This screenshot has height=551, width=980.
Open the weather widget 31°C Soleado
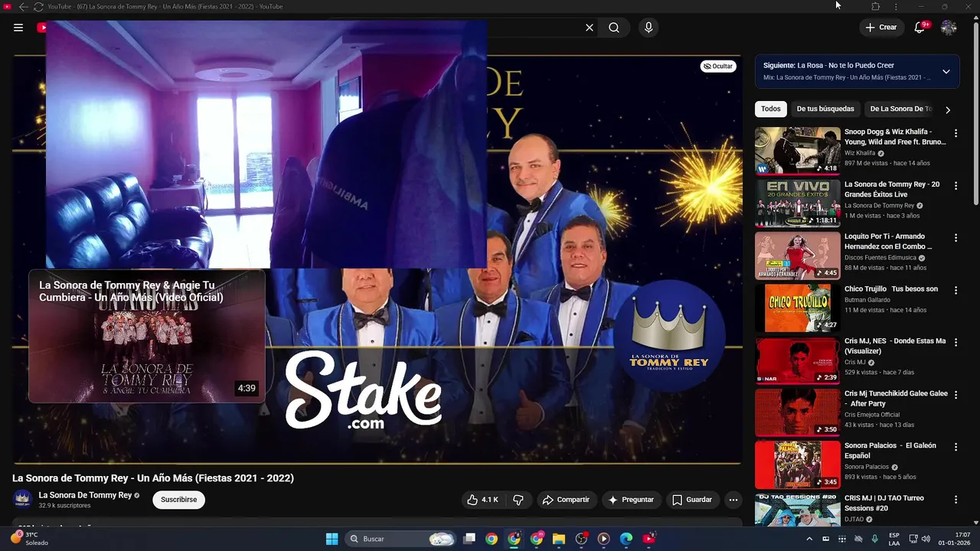[x=31, y=539]
